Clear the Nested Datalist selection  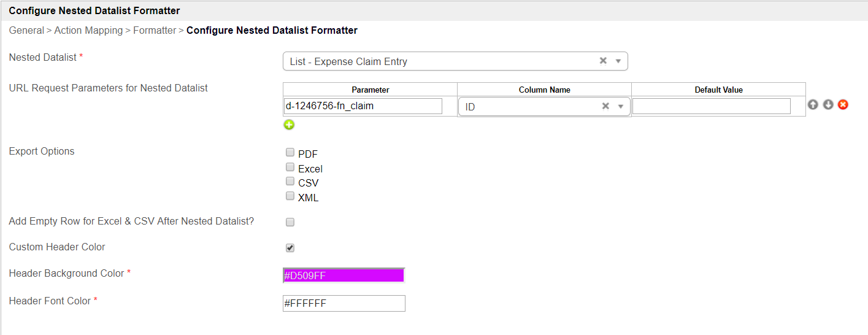[x=603, y=61]
